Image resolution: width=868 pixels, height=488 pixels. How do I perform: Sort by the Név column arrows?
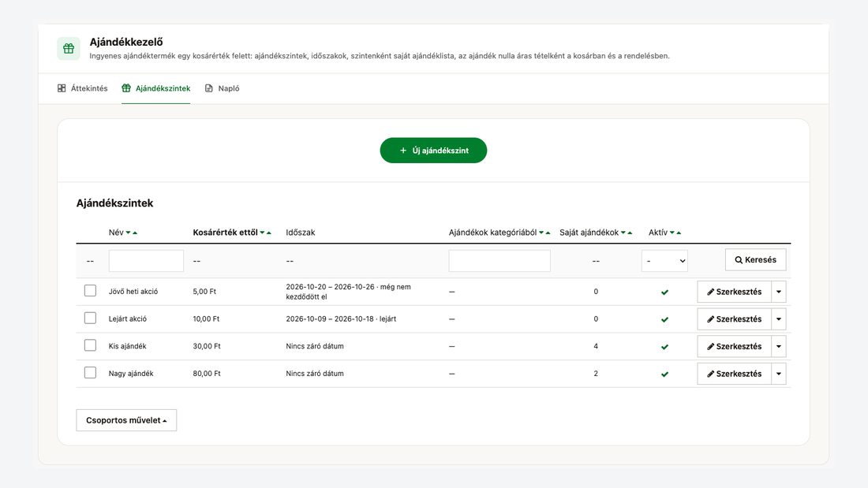click(x=132, y=233)
